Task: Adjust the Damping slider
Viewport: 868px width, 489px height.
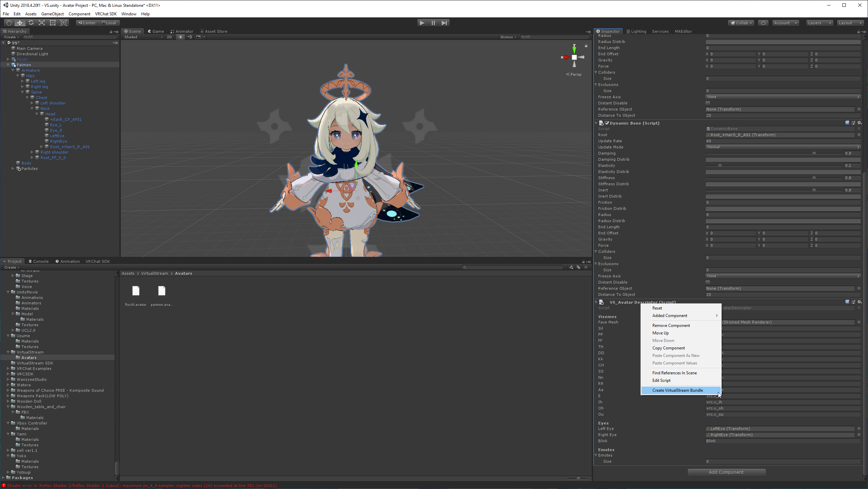Action: tap(814, 154)
